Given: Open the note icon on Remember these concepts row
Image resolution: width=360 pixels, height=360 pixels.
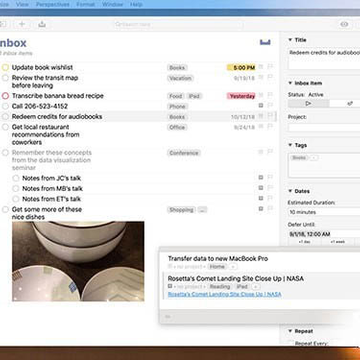Looking at the screenshot, I should tap(261, 152).
